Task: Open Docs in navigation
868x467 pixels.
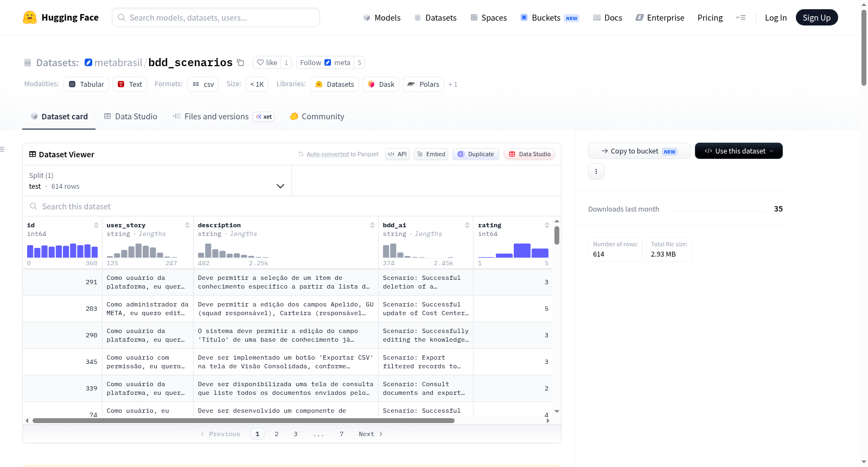Action: pos(608,17)
